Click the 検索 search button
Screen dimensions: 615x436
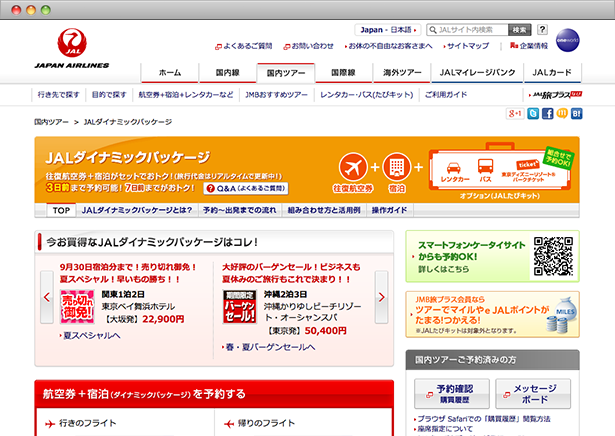coord(519,30)
